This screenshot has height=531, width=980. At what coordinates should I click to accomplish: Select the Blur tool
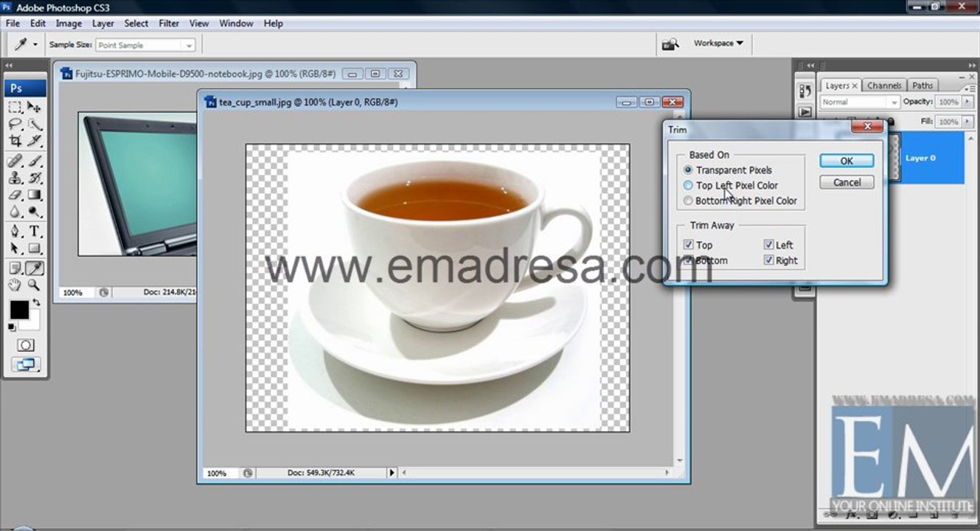[15, 212]
